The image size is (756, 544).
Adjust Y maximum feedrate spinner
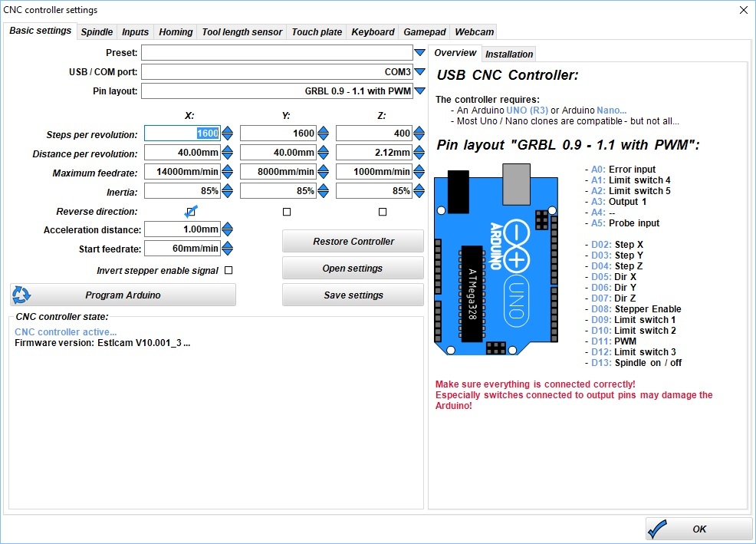[324, 172]
